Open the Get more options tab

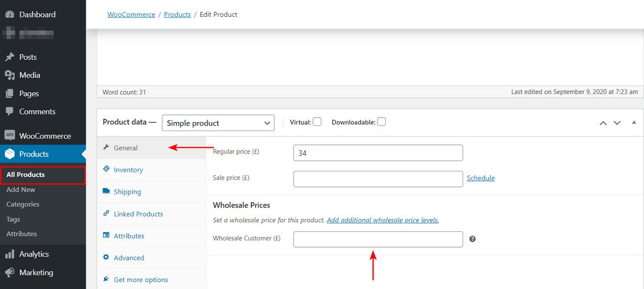coord(152,279)
